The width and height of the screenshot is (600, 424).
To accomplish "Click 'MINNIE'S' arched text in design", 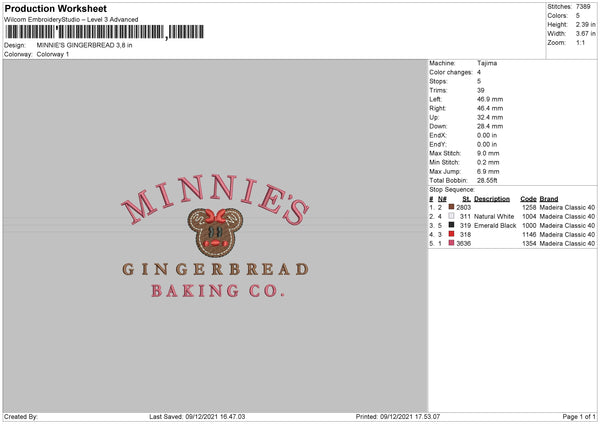I will 215,199.
